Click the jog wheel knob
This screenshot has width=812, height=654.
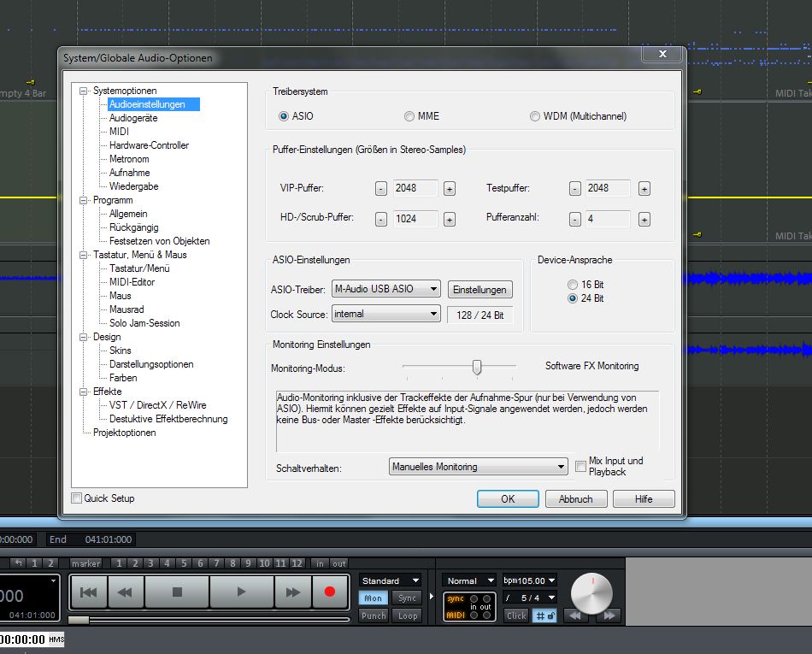click(591, 593)
